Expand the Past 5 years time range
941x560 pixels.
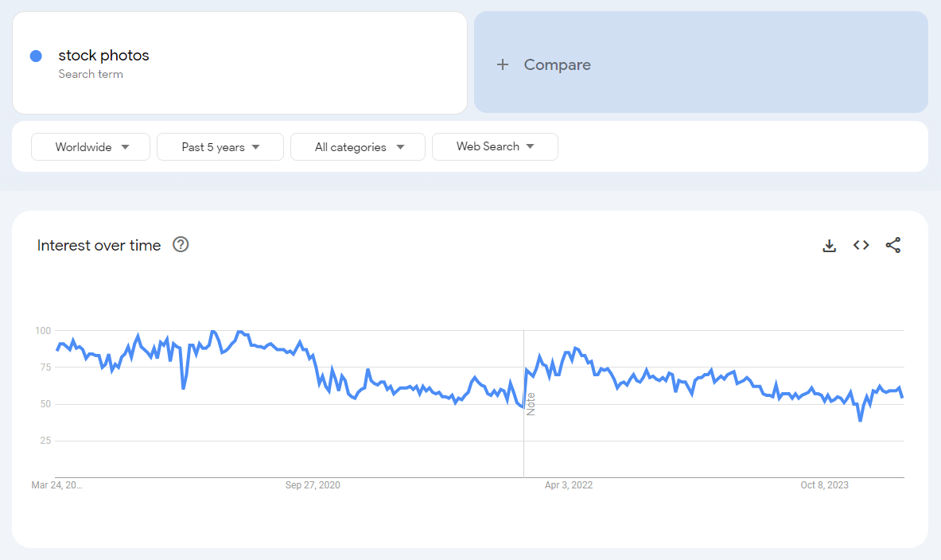pos(220,147)
